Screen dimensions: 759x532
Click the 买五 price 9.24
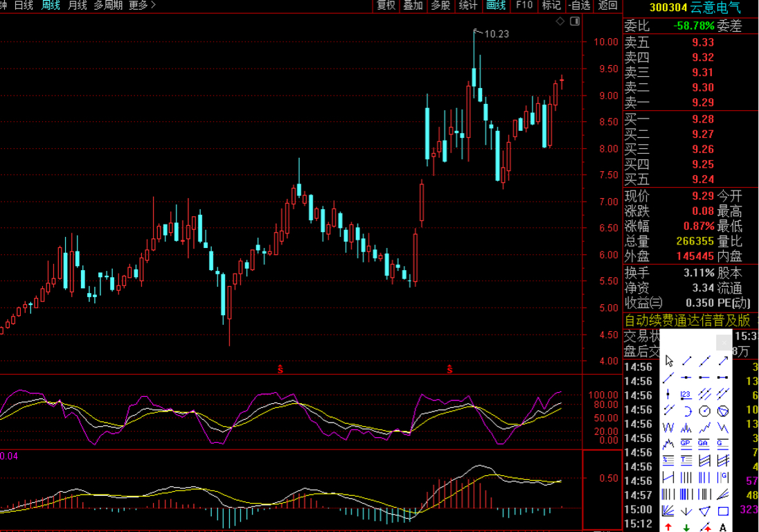coord(703,179)
